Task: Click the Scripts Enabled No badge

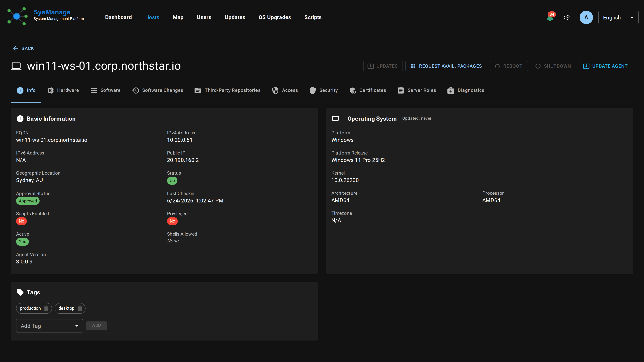Action: click(21, 221)
